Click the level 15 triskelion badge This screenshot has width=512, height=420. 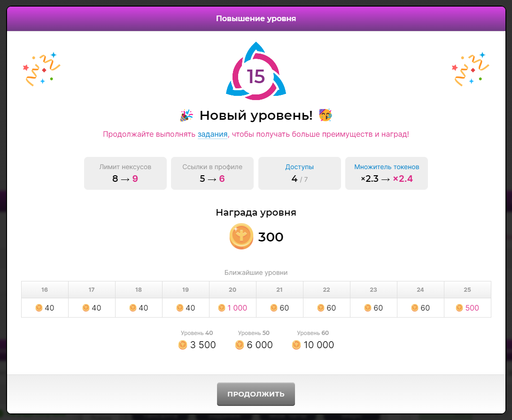point(256,71)
